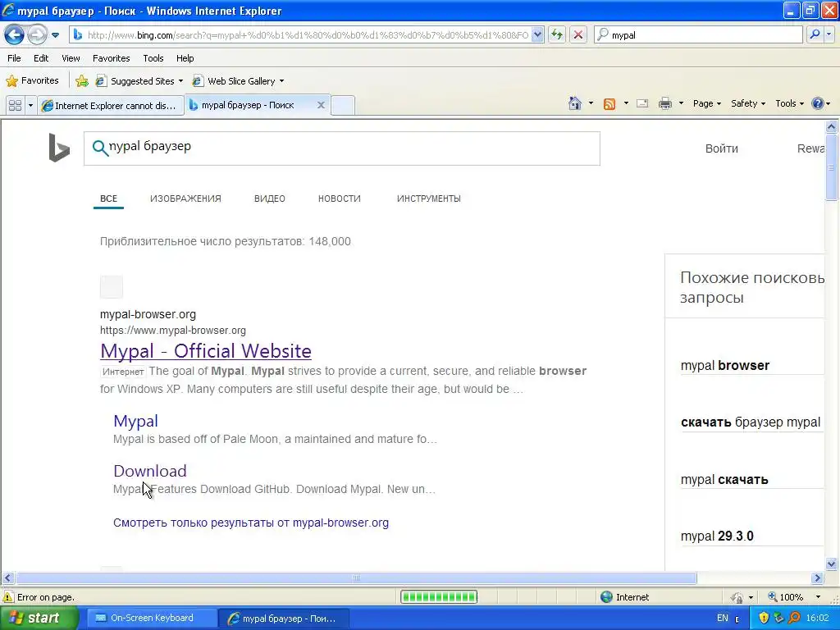Click the Internet security zone globe icon

pos(606,597)
